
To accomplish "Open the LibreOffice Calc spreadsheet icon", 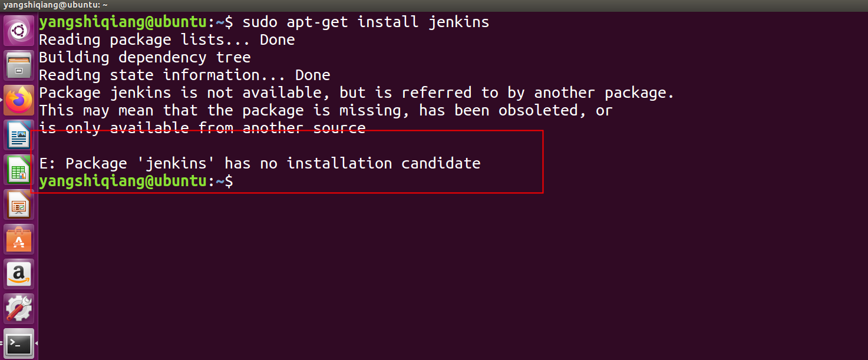I will coord(18,170).
